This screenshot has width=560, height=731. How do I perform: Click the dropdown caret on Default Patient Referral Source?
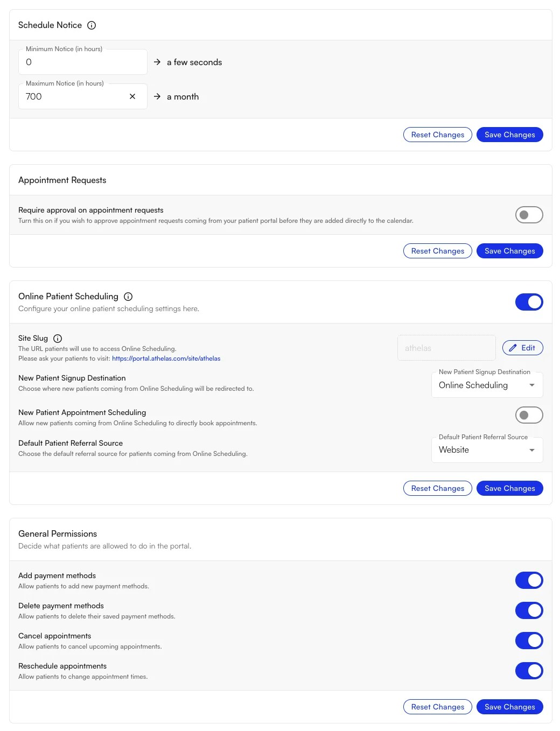point(531,449)
